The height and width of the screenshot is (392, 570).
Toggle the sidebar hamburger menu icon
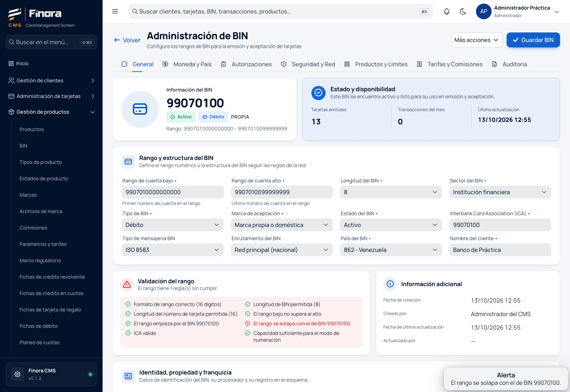(115, 11)
